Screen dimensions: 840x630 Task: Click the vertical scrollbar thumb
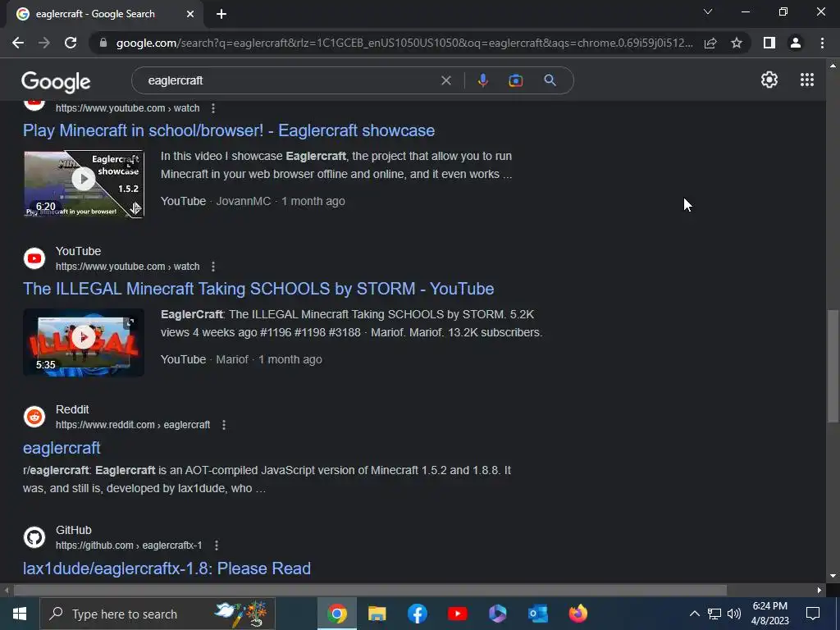[x=833, y=366]
